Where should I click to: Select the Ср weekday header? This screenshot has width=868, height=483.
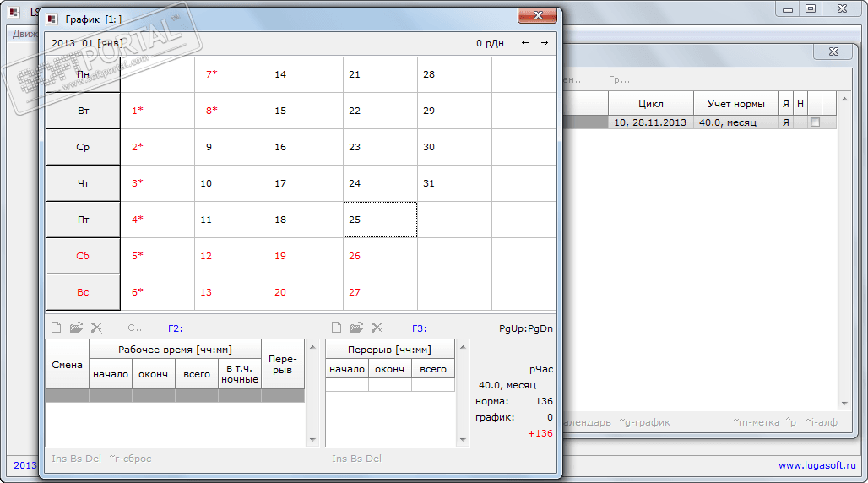(83, 147)
